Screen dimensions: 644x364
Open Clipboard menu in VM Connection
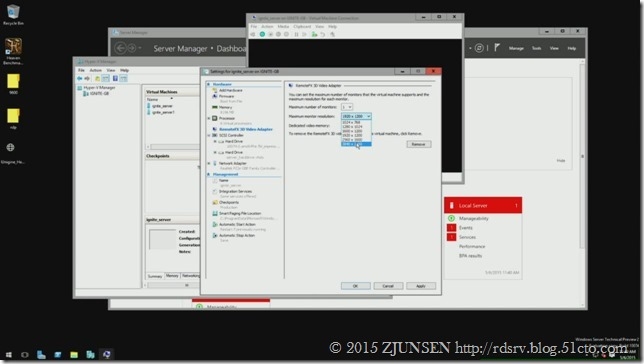302,26
